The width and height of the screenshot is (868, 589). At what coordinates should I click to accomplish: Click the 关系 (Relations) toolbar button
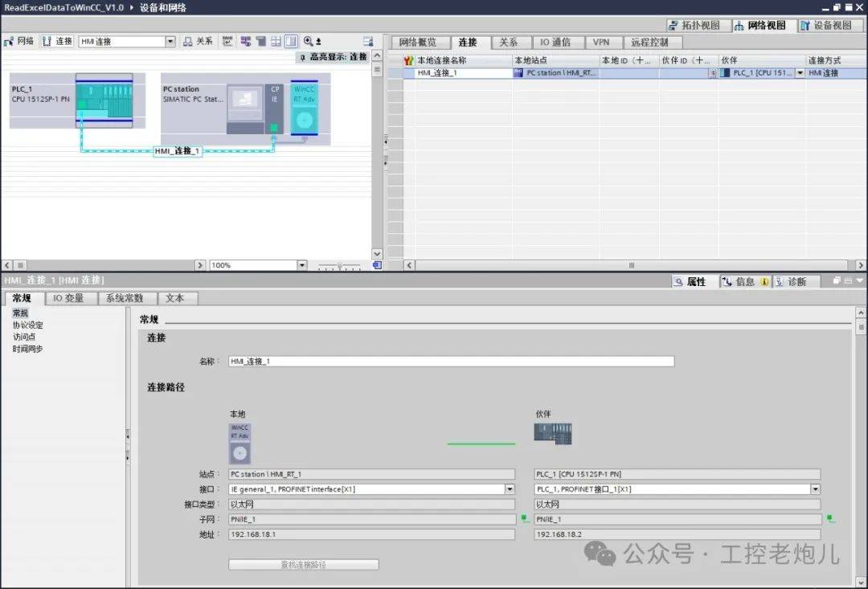[198, 42]
